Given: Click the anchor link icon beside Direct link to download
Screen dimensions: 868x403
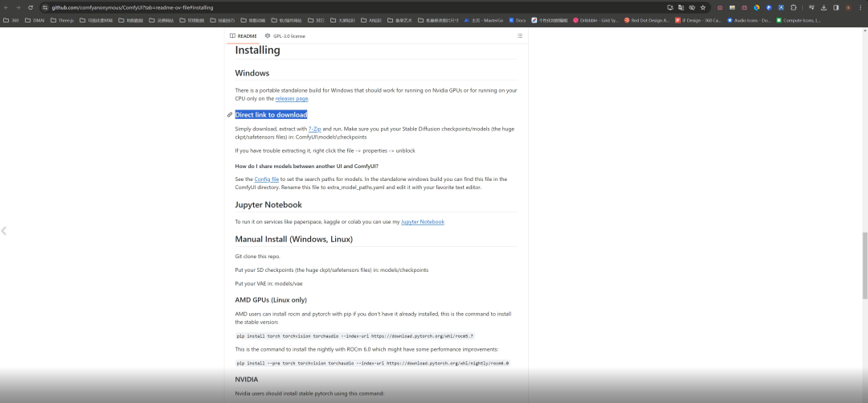Looking at the screenshot, I should (230, 115).
